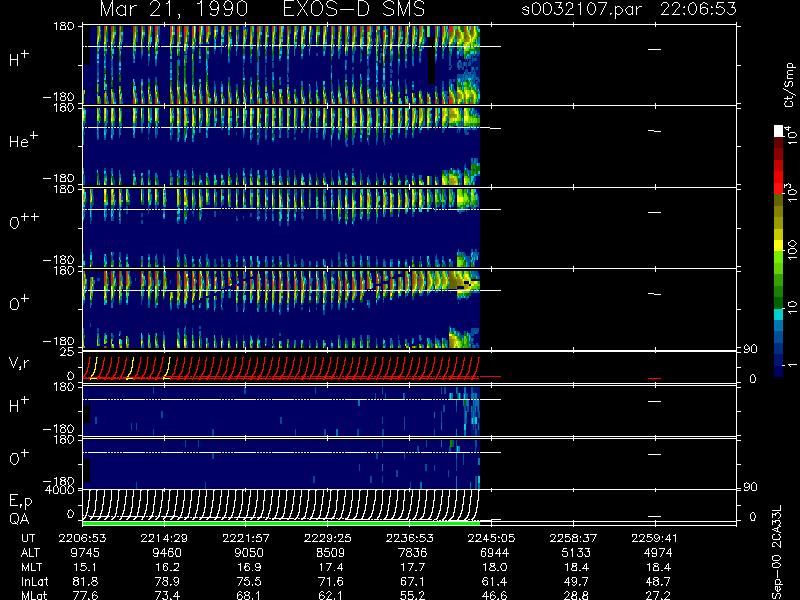
Task: Click the InLat value '75.5'
Action: click(248, 582)
